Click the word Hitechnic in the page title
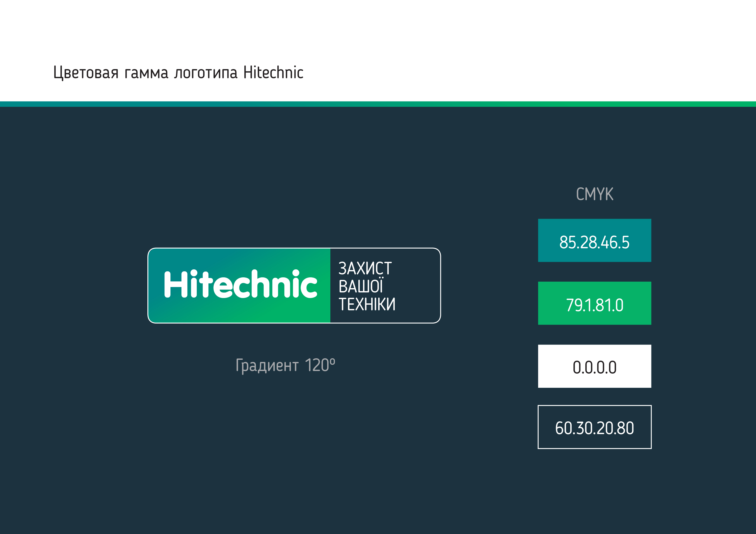756x534 pixels. (x=273, y=72)
